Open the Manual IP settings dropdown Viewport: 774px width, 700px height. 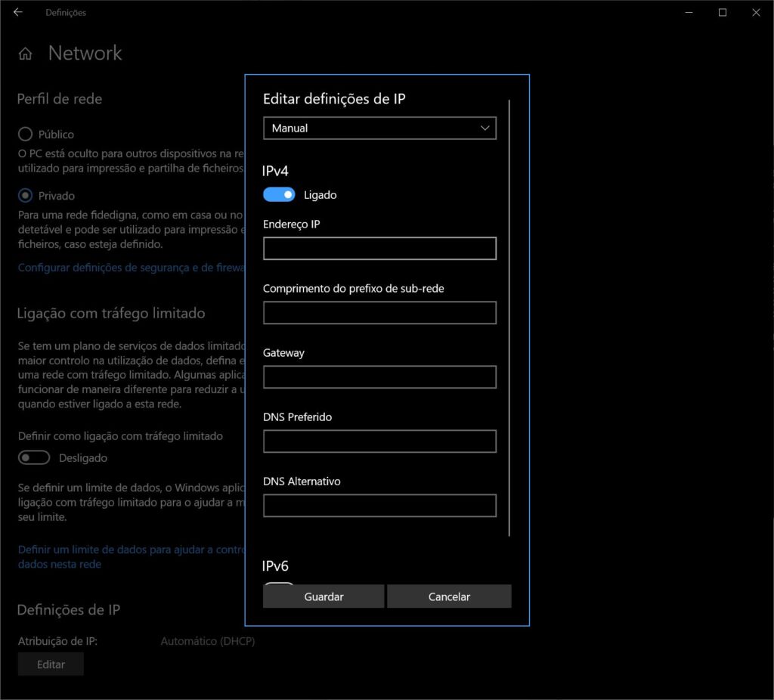(379, 129)
